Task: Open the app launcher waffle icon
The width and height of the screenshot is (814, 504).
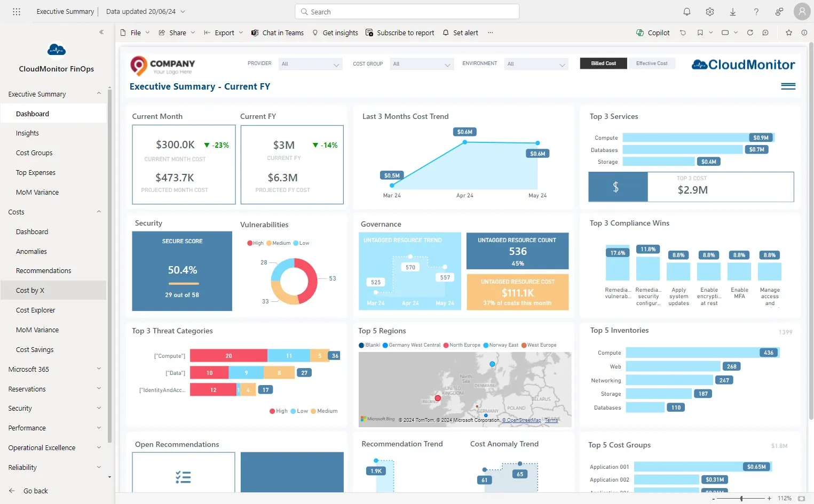Action: tap(17, 11)
